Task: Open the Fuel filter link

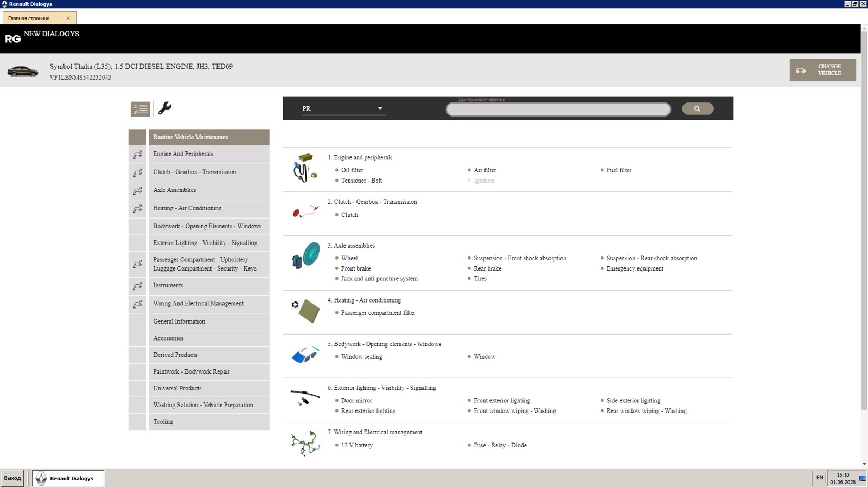Action: click(619, 170)
